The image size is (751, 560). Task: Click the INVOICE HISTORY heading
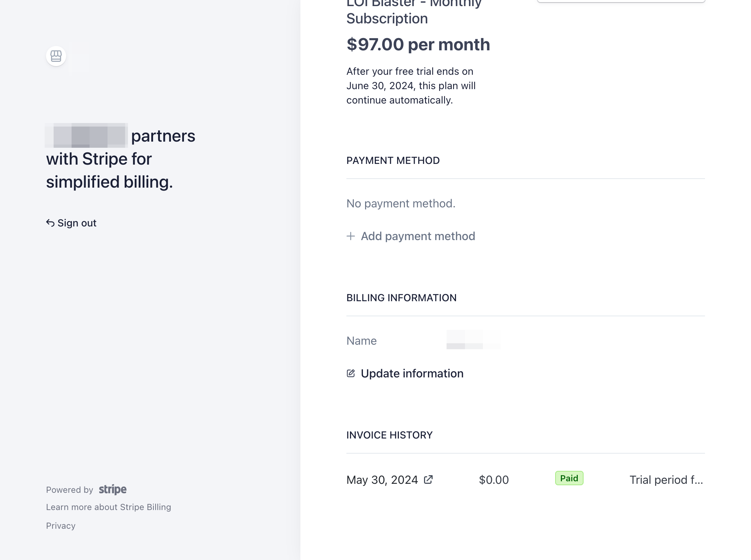(x=390, y=435)
